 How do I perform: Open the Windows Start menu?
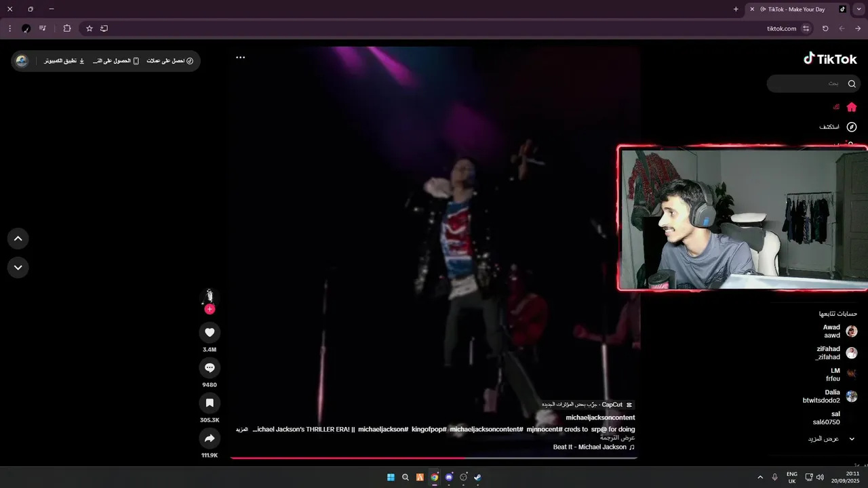click(391, 477)
